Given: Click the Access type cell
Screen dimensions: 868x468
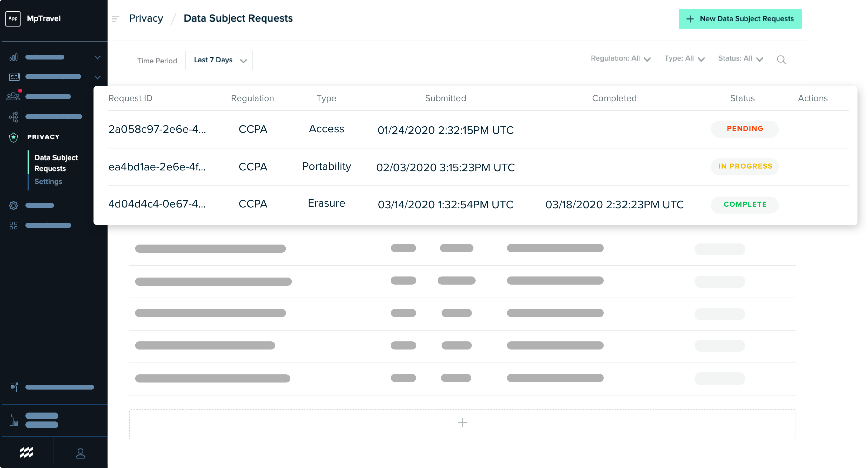Looking at the screenshot, I should point(326,128).
